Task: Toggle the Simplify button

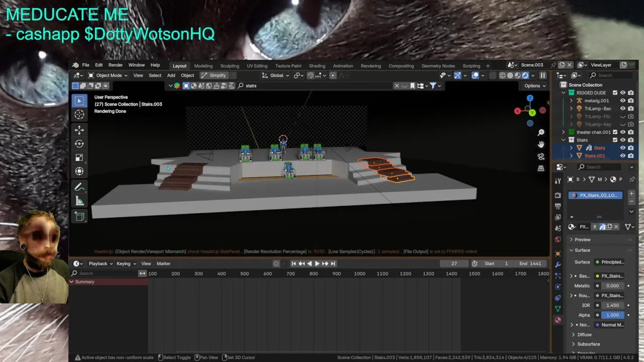Action: pos(214,75)
